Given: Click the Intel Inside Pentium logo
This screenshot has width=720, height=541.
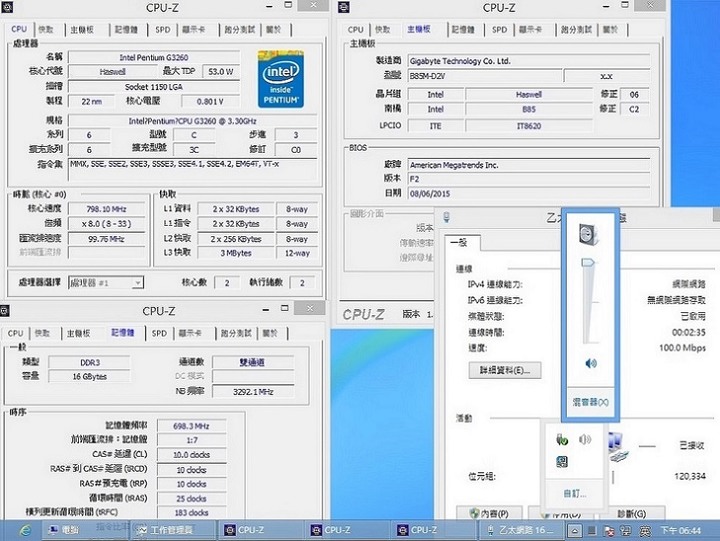Looking at the screenshot, I should (x=281, y=79).
